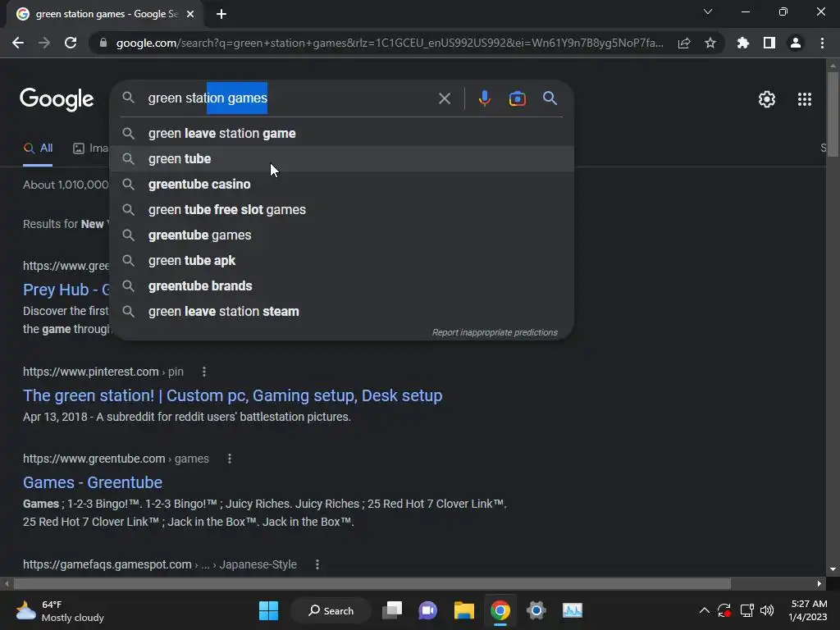Clear the search box text
Screen dimensions: 840x630
coord(444,98)
